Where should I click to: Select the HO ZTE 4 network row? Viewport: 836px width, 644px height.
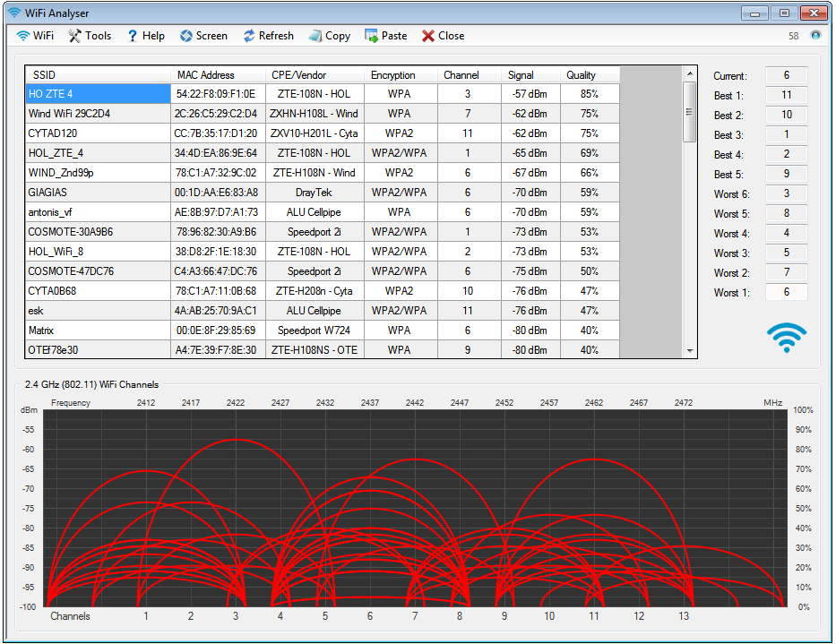click(x=98, y=94)
